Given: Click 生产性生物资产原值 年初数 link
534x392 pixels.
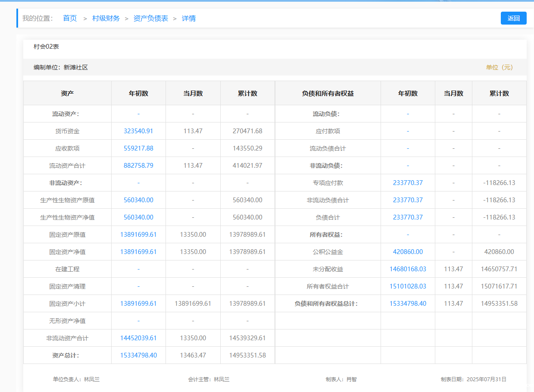Looking at the screenshot, I should point(138,200).
